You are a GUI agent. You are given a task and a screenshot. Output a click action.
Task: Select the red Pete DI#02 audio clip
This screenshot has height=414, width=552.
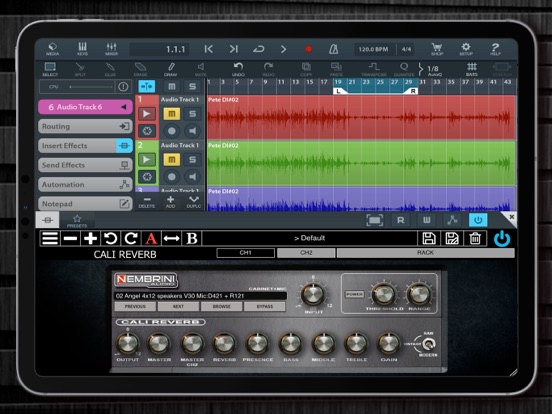coord(362,117)
